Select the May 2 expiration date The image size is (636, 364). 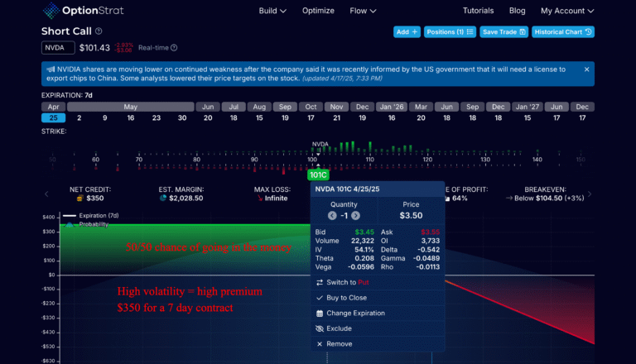[79, 118]
